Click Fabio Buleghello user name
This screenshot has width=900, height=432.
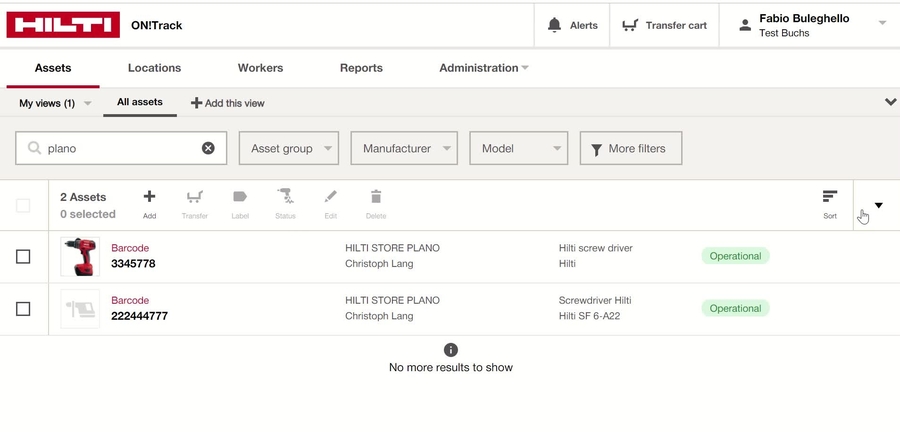point(804,18)
